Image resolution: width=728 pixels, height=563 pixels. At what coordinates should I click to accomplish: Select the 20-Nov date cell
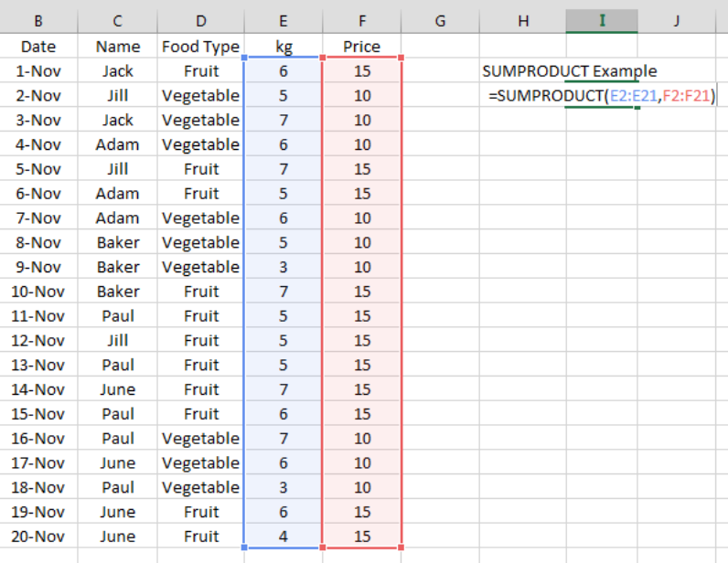click(37, 536)
